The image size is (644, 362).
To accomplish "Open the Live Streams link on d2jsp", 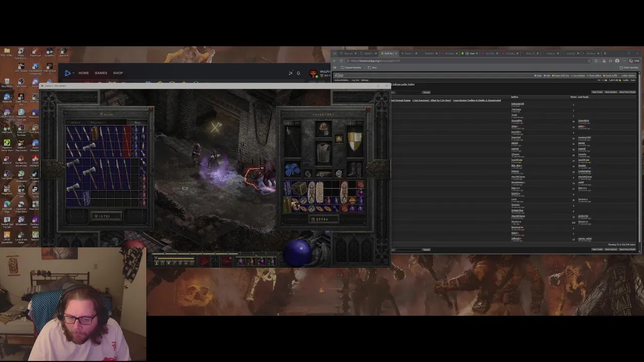I will pyautogui.click(x=578, y=75).
